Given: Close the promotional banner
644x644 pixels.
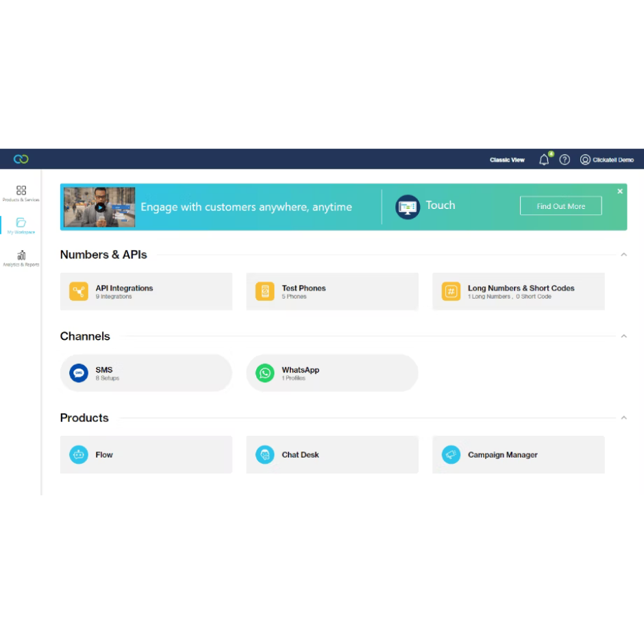Looking at the screenshot, I should tap(620, 191).
